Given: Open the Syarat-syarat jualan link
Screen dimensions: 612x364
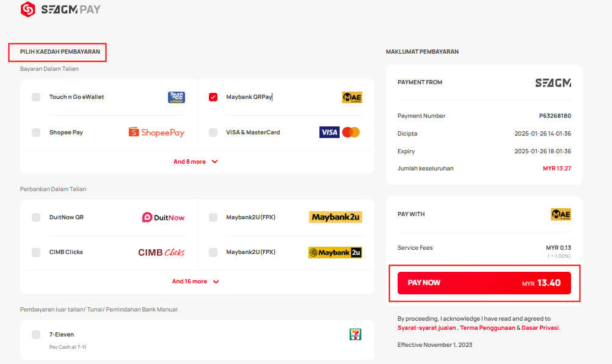Looking at the screenshot, I should coord(426,328).
